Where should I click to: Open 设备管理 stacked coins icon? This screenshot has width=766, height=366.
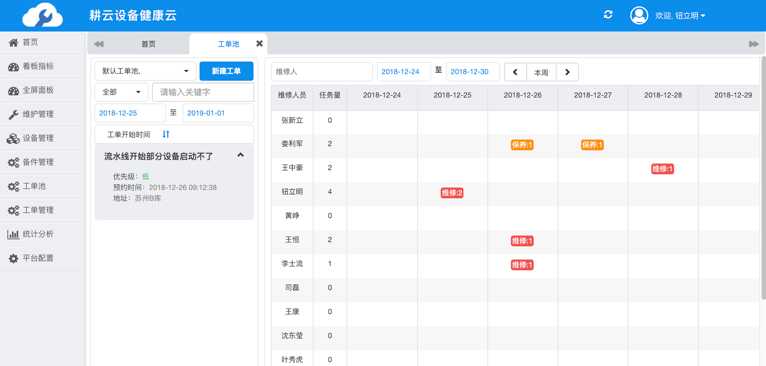[x=14, y=139]
